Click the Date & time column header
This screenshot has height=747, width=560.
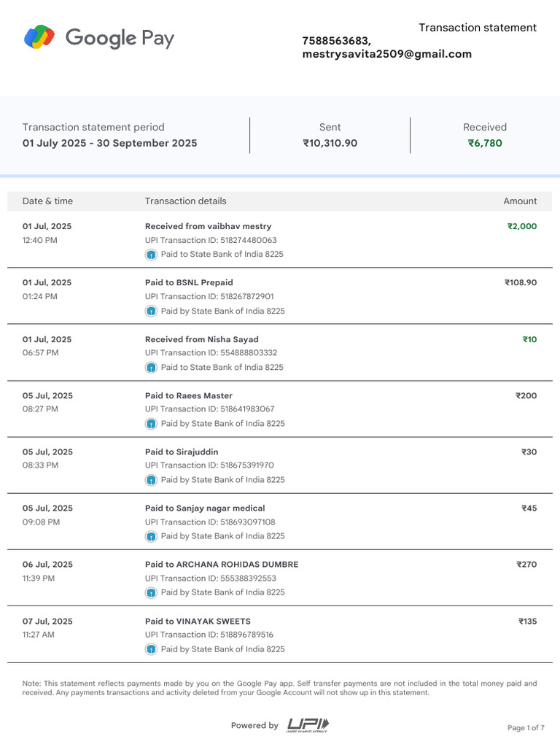47,201
